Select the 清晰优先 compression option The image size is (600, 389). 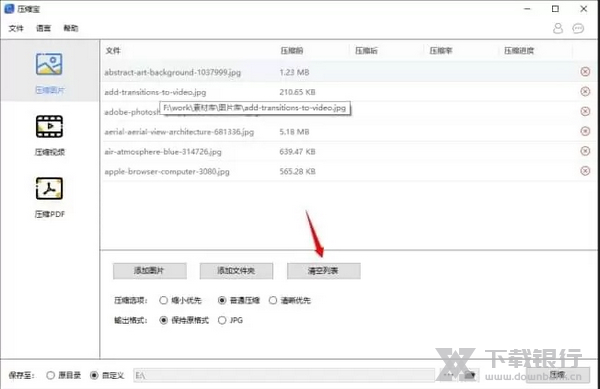(x=290, y=300)
